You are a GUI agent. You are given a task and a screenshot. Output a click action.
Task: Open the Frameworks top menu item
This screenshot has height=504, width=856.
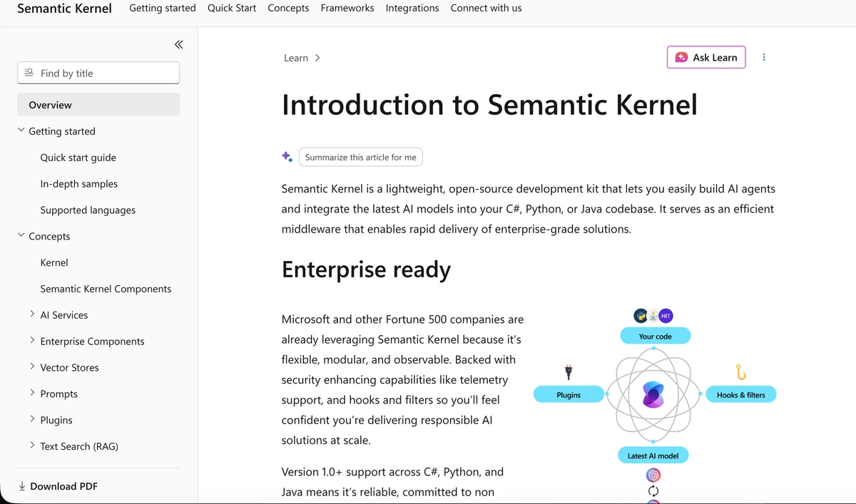347,8
